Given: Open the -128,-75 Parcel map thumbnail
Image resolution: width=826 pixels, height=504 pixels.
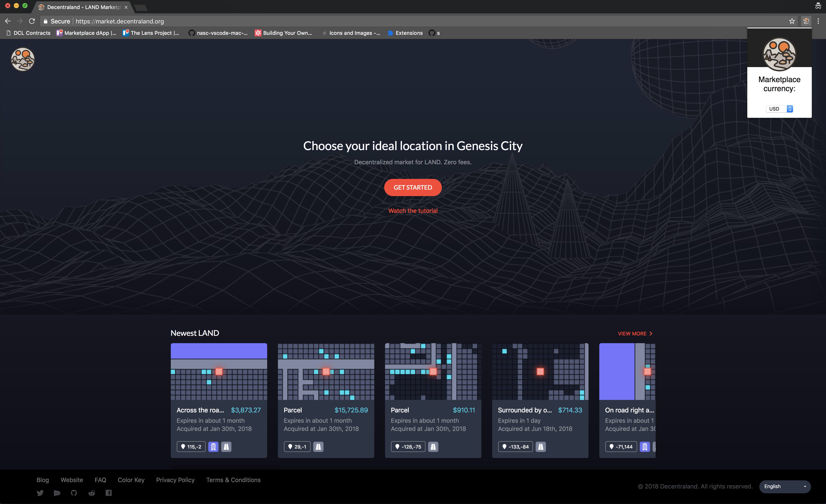Looking at the screenshot, I should point(433,371).
